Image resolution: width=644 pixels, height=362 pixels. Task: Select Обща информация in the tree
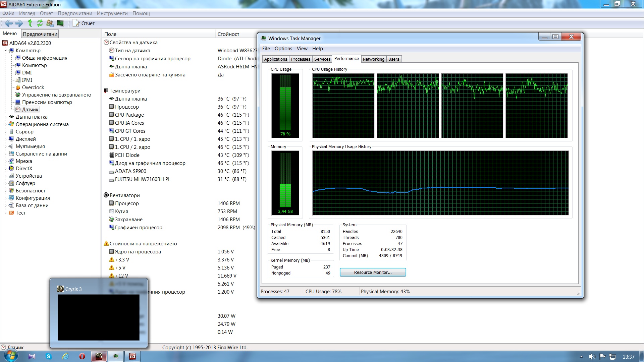tap(45, 58)
